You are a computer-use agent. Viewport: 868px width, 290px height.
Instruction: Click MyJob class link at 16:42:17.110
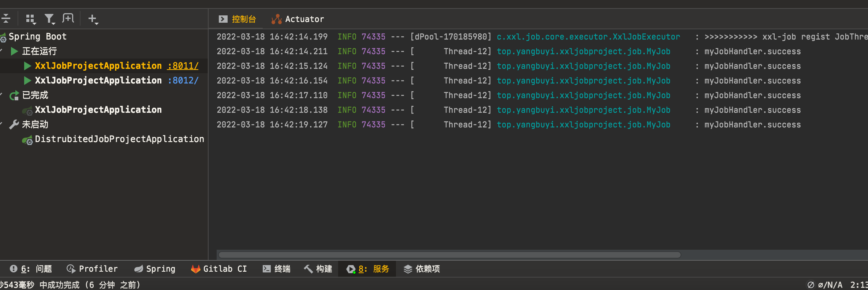584,96
